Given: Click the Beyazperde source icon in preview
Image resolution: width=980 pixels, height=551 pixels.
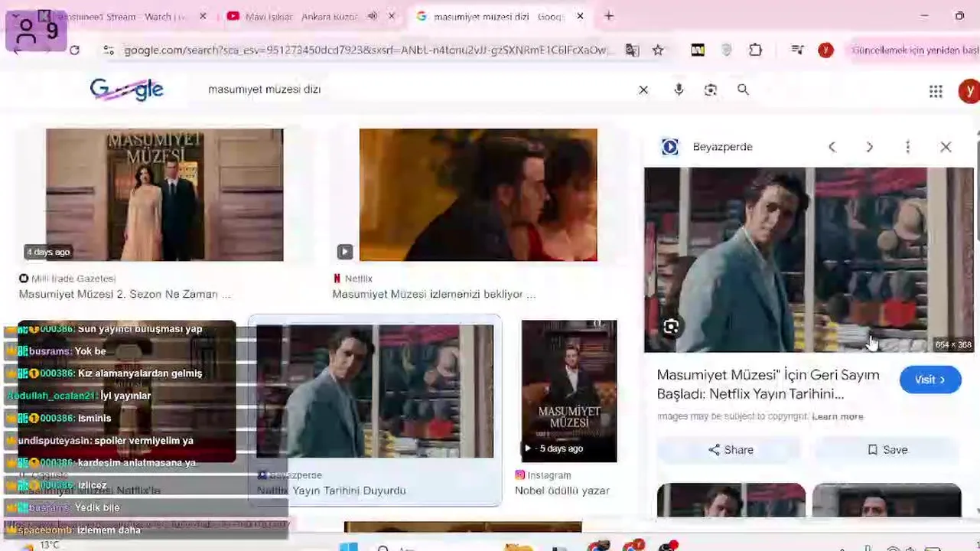Looking at the screenshot, I should click(x=670, y=147).
